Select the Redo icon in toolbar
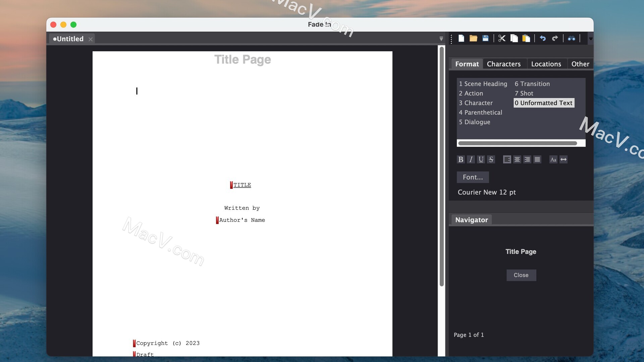Viewport: 644px width, 362px height. point(555,38)
